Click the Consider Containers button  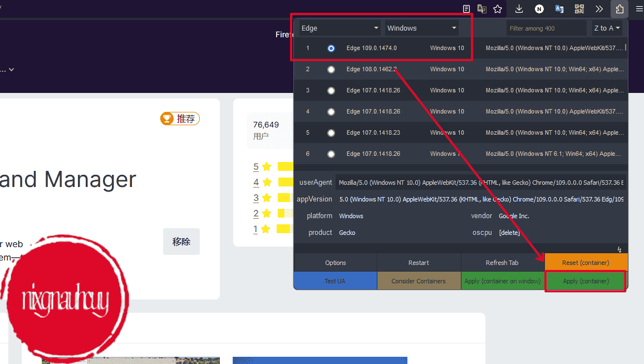pyautogui.click(x=419, y=281)
